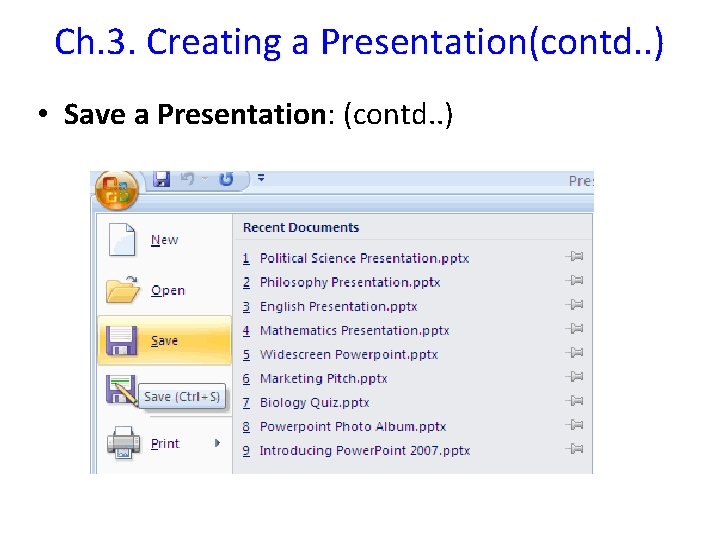
Task: Click the Save (Ctrl+S) tooltip
Action: 182,396
